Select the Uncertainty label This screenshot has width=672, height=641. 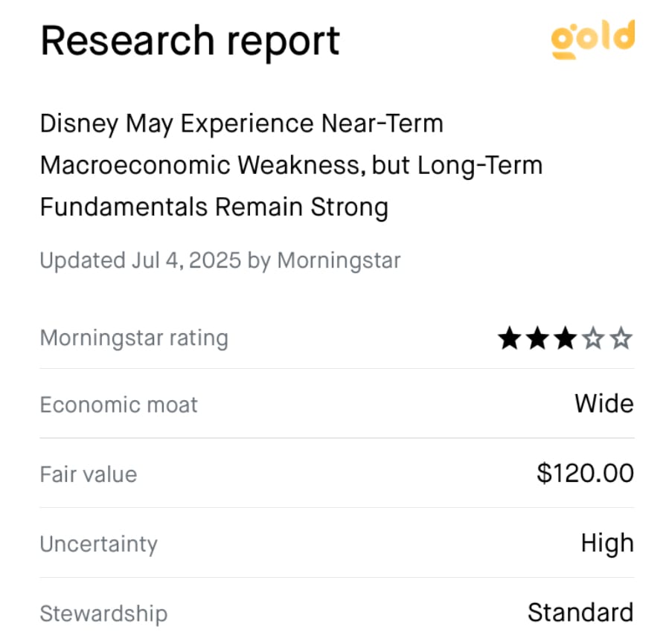pos(98,544)
